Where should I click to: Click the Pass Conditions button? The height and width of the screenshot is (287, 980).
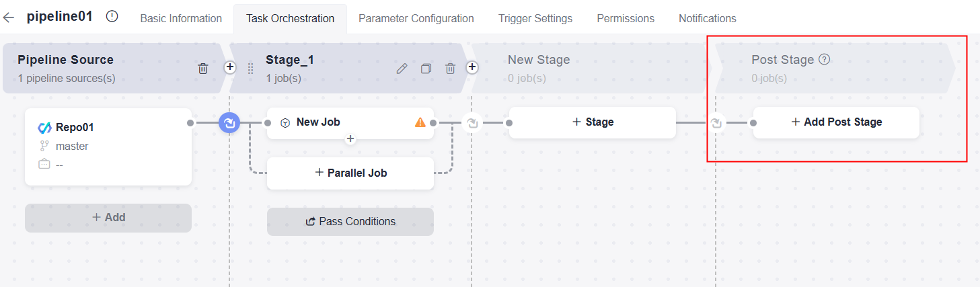(350, 221)
